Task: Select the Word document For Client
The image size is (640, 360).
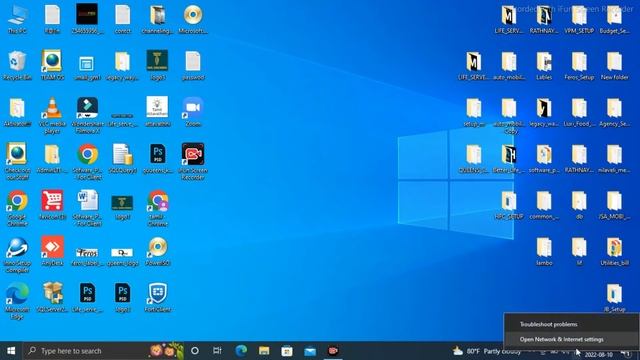Action: pos(87,208)
